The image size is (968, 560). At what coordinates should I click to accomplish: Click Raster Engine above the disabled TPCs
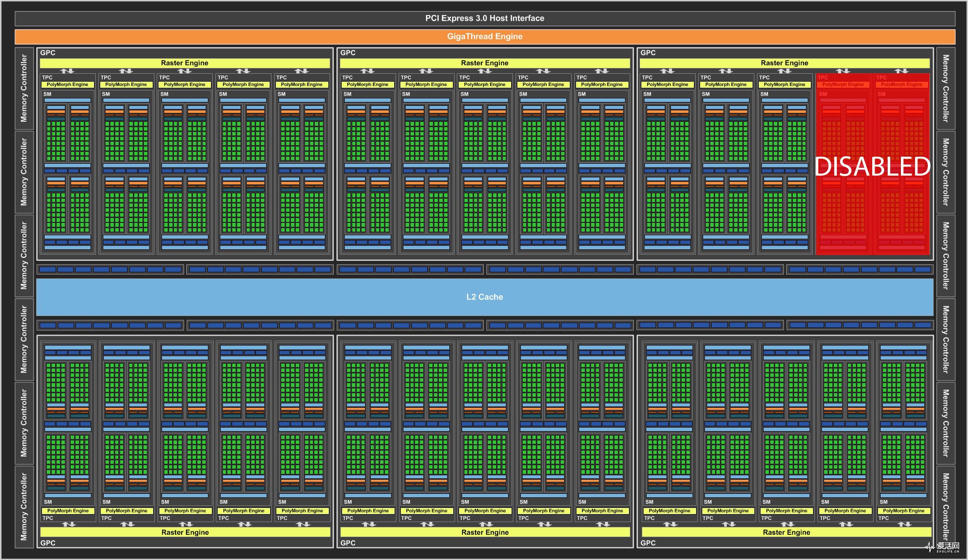pyautogui.click(x=784, y=63)
